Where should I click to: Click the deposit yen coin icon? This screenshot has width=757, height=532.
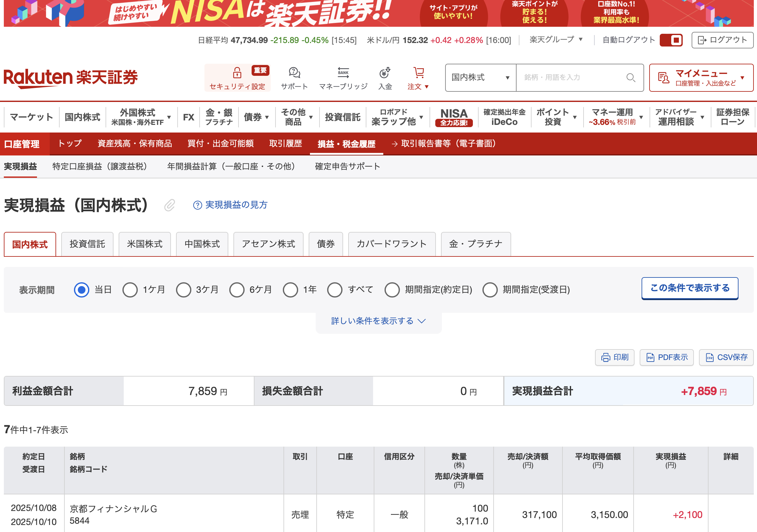385,73
